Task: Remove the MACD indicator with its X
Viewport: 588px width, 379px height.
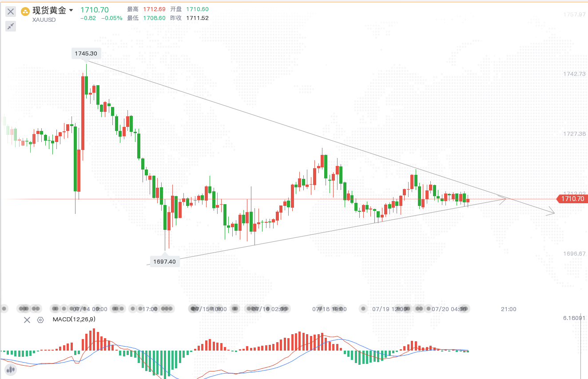Action: pos(27,320)
